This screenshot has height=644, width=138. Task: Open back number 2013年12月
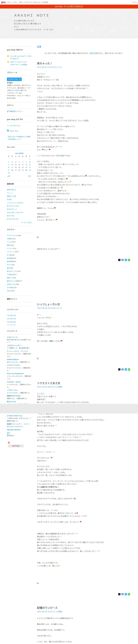coord(11,315)
